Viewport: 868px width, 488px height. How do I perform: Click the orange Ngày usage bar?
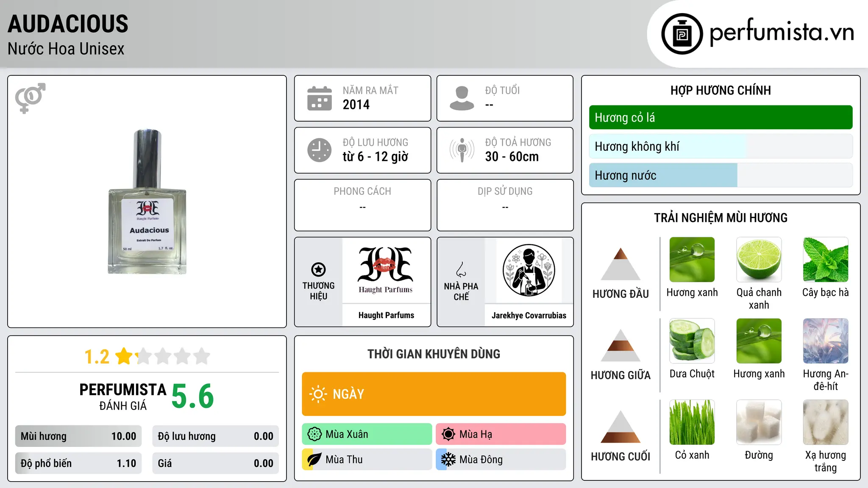click(434, 394)
